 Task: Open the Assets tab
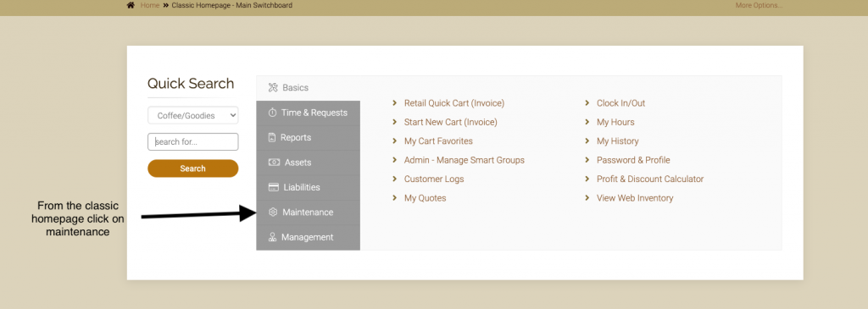click(309, 163)
